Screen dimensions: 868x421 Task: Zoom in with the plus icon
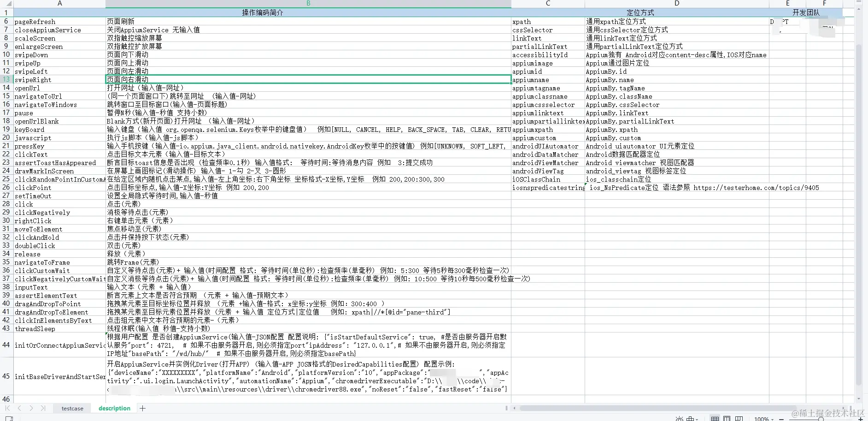[860, 419]
